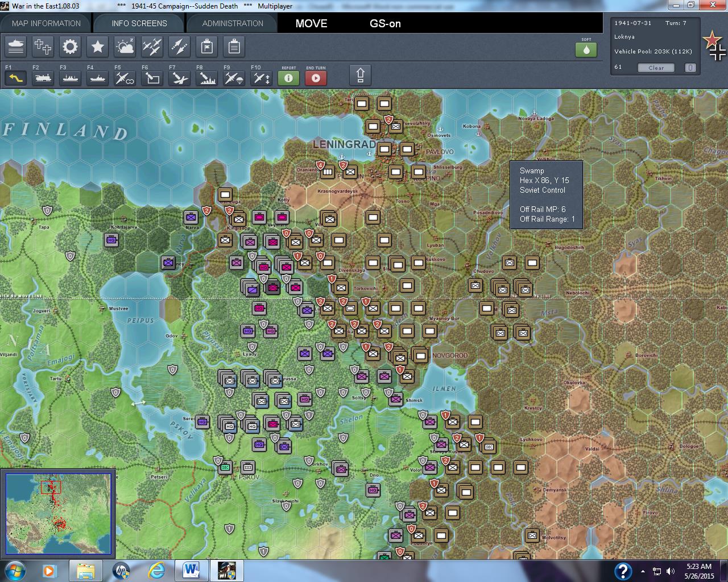Screen dimensions: 728x582
Task: Click the Bologoe town label
Action: point(689,446)
